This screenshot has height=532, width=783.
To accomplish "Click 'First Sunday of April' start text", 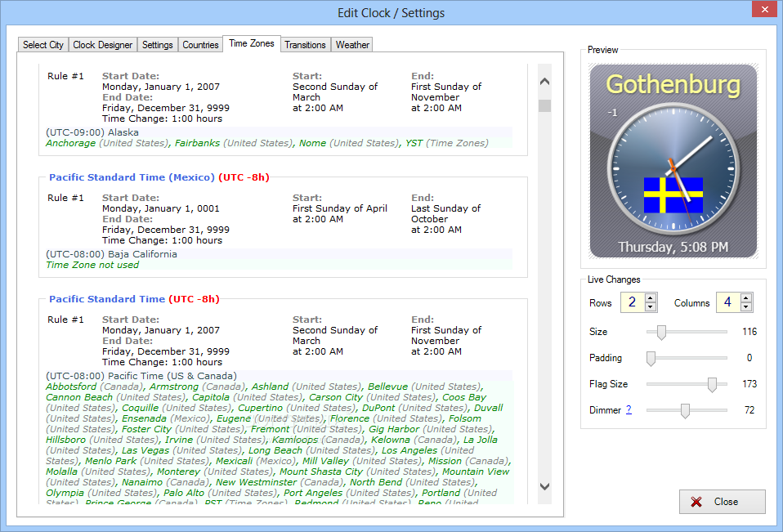I will [340, 208].
